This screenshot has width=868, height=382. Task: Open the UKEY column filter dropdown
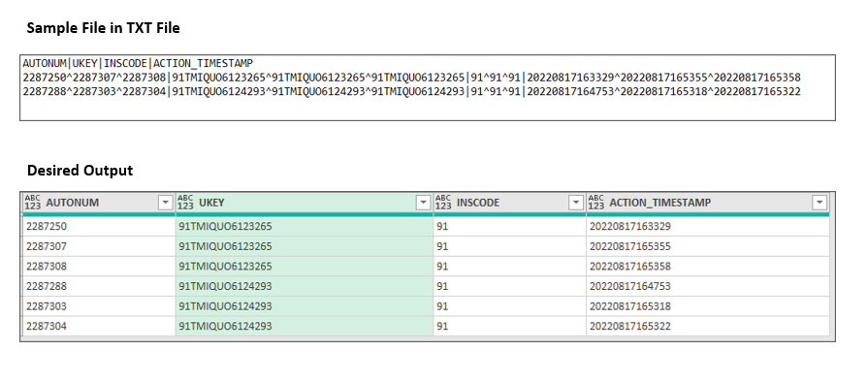(x=424, y=204)
